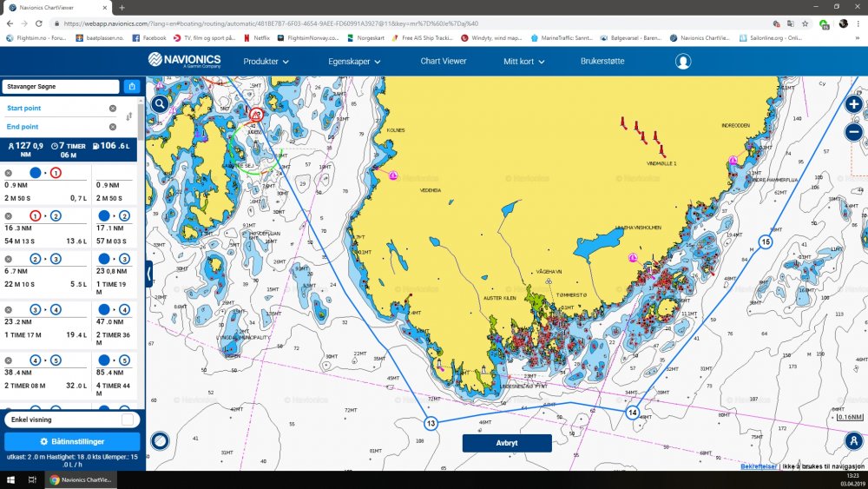Viewport: 868px width, 489px height.
Task: Open the Chrome menu three-dot icon
Action: coord(858,23)
